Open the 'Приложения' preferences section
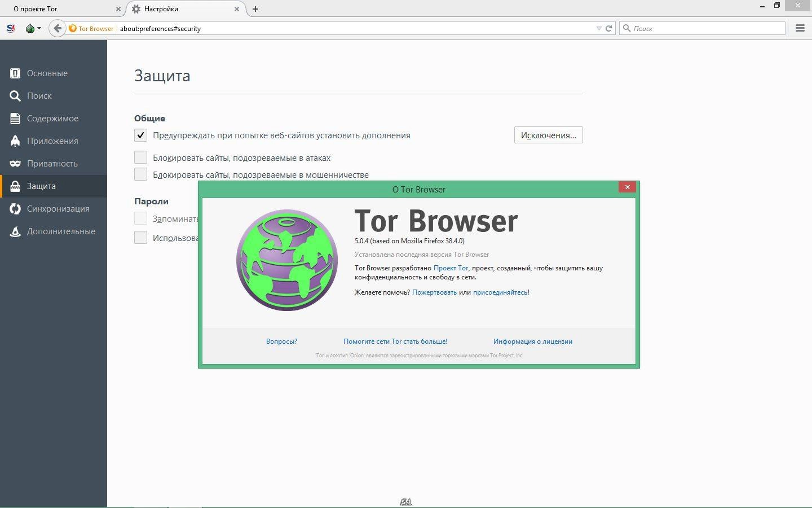Viewport: 812px width, 508px height. [54, 141]
